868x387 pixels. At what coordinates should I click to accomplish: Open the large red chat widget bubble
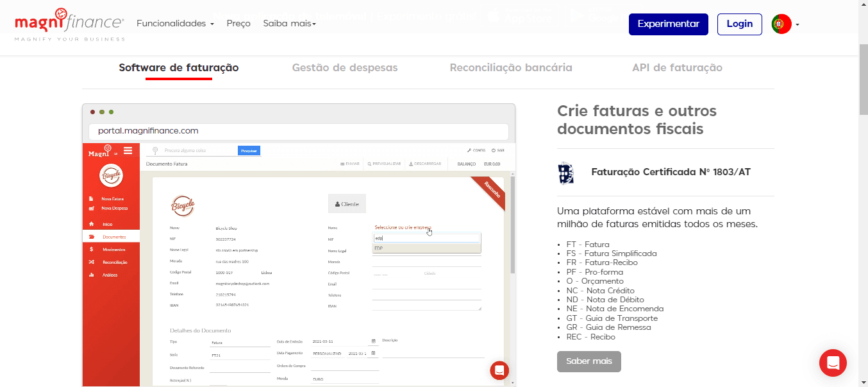[833, 363]
